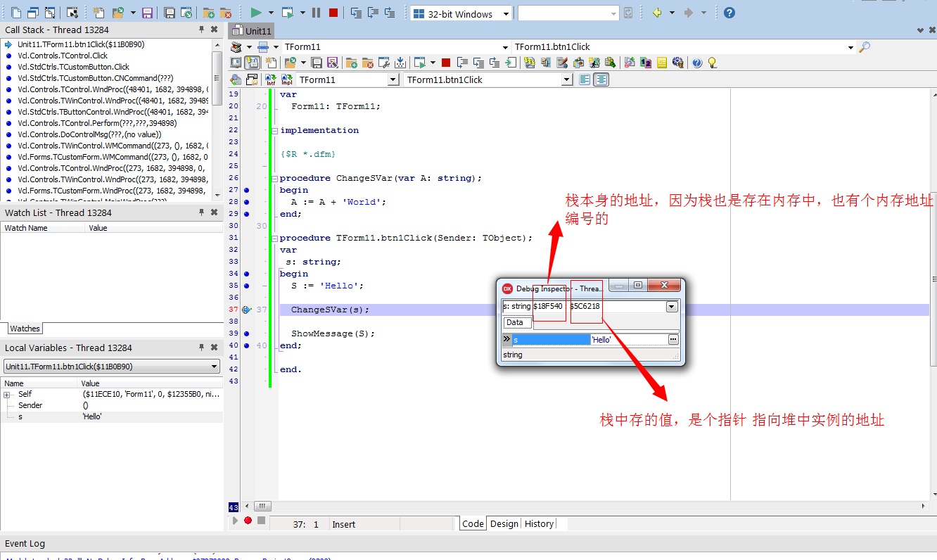Click the green Run button in main toolbar
The image size is (937, 560).
[x=256, y=13]
